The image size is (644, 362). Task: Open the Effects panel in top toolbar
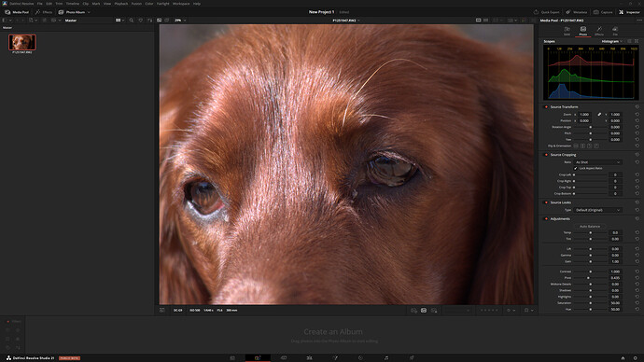[x=44, y=12]
